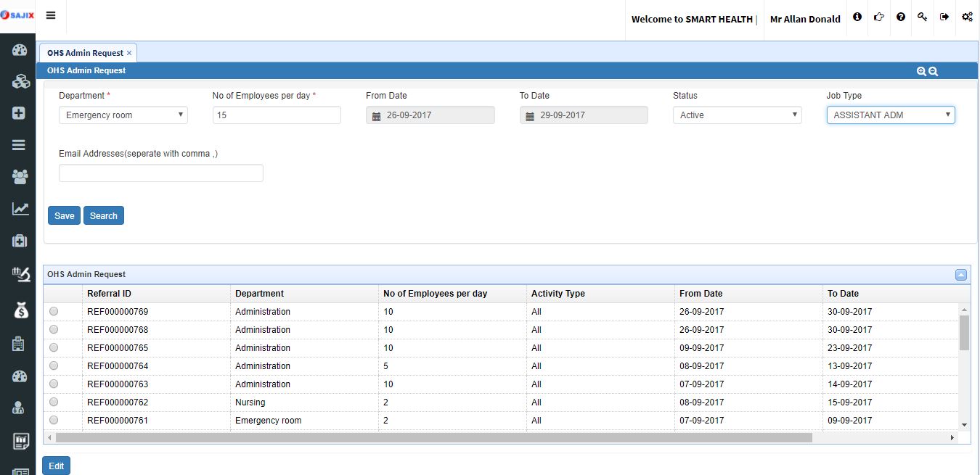Open the Department dropdown
This screenshot has height=475, width=980.
[123, 115]
